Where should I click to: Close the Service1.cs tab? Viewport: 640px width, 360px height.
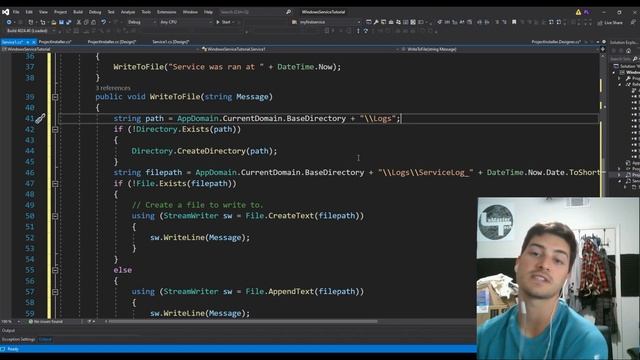pyautogui.click(x=34, y=42)
